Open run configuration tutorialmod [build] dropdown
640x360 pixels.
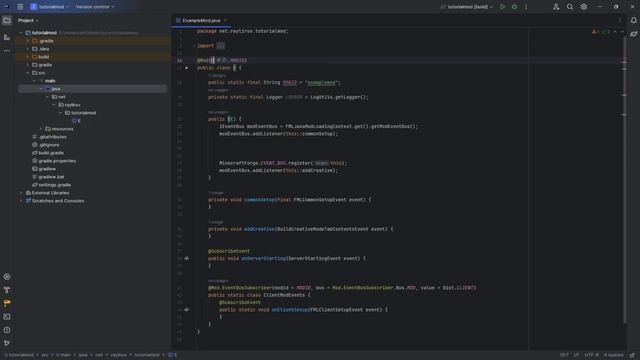(467, 7)
